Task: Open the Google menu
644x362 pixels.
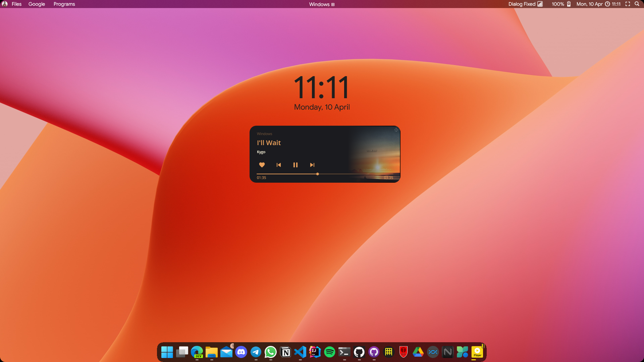Action: click(x=36, y=4)
